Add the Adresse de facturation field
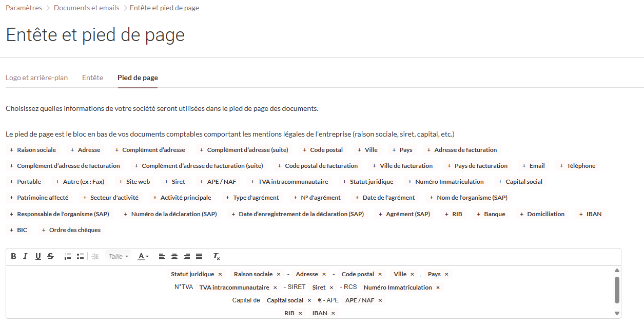This screenshot has width=644, height=326. click(462, 150)
